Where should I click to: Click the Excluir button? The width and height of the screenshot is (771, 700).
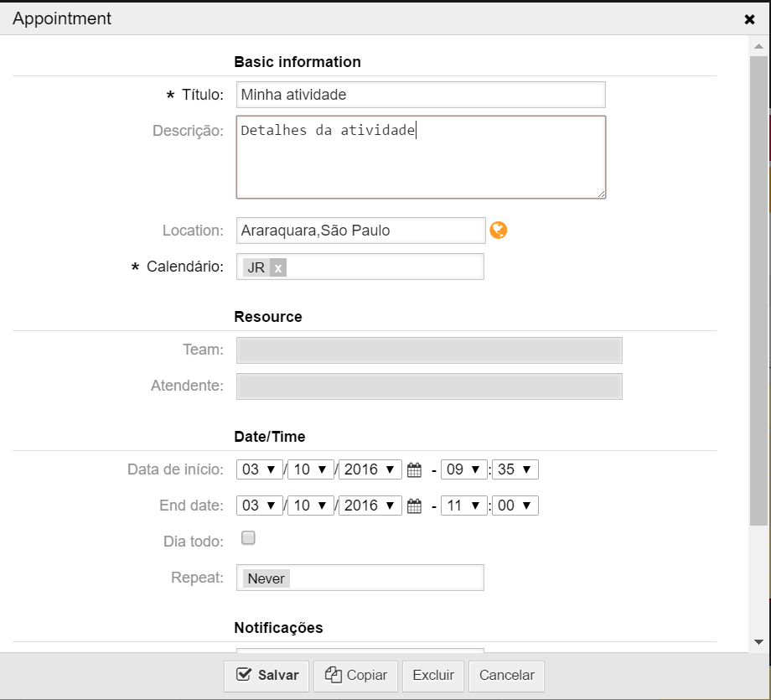pyautogui.click(x=433, y=676)
